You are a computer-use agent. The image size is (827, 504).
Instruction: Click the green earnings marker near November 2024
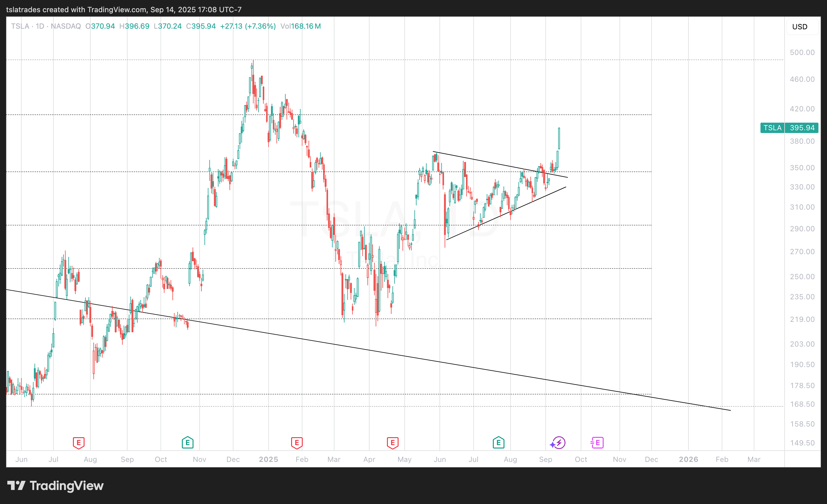click(188, 443)
